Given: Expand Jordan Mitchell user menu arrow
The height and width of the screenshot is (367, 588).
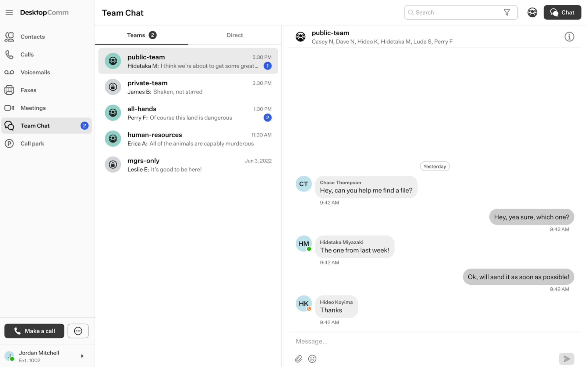Looking at the screenshot, I should tap(82, 356).
